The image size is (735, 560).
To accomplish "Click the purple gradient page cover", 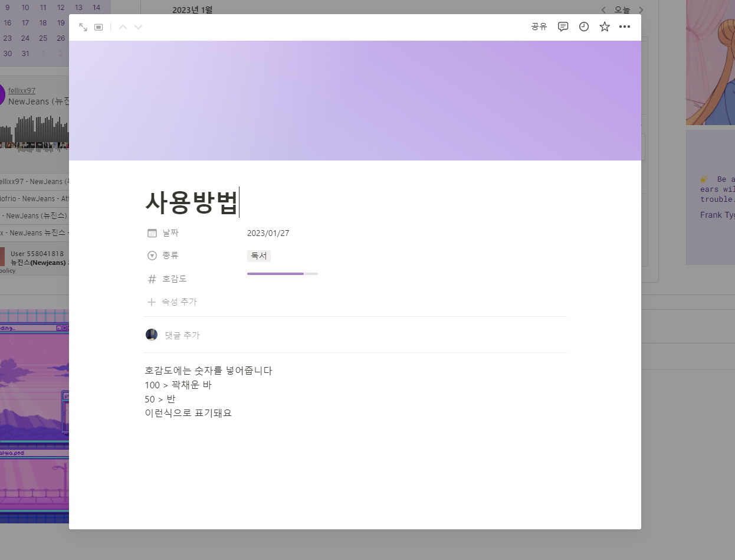I will coord(355,100).
